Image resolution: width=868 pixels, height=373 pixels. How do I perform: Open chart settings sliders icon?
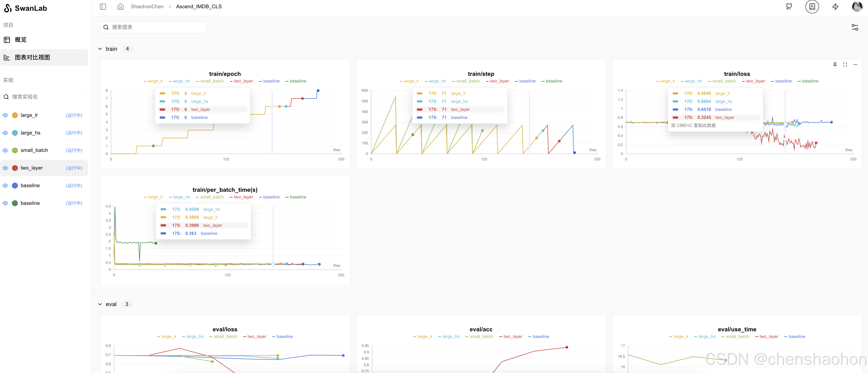click(855, 27)
